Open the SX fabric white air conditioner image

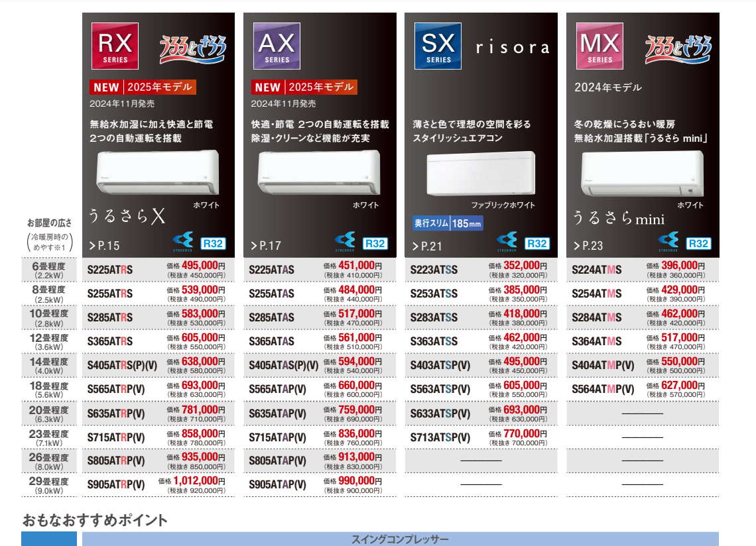(481, 174)
